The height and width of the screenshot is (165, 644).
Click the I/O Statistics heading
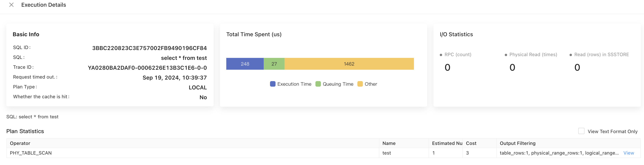pos(456,34)
